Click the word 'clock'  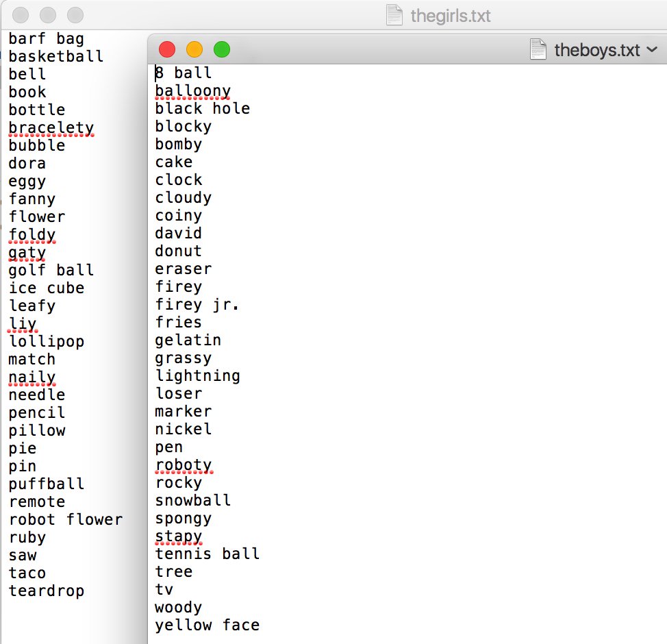coord(179,180)
